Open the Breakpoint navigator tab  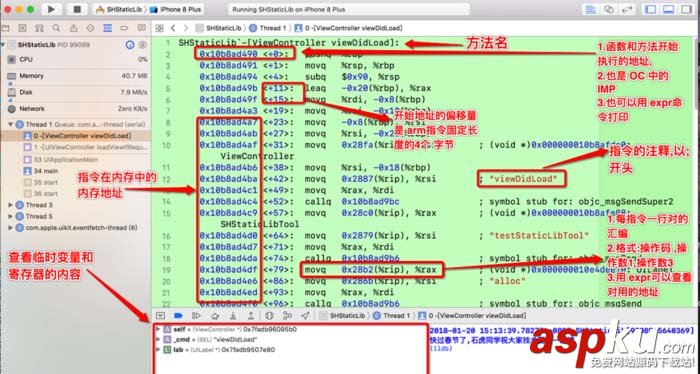click(124, 28)
